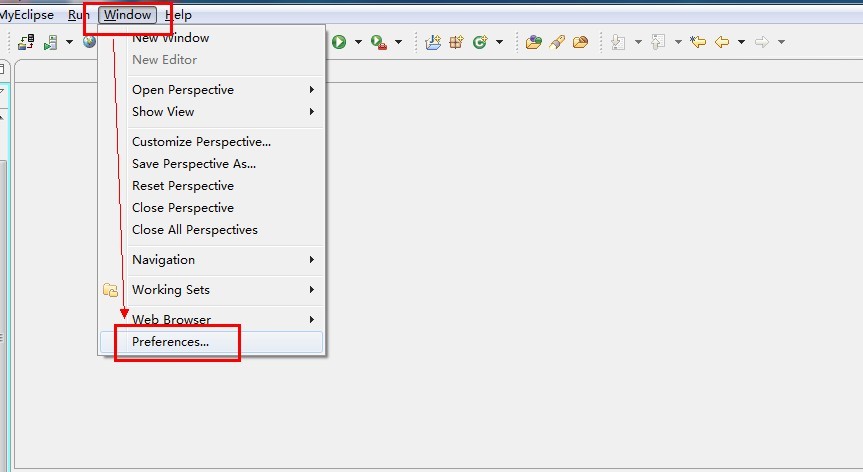Choose Reset Perspective from the menu
The width and height of the screenshot is (863, 472).
coord(212,185)
